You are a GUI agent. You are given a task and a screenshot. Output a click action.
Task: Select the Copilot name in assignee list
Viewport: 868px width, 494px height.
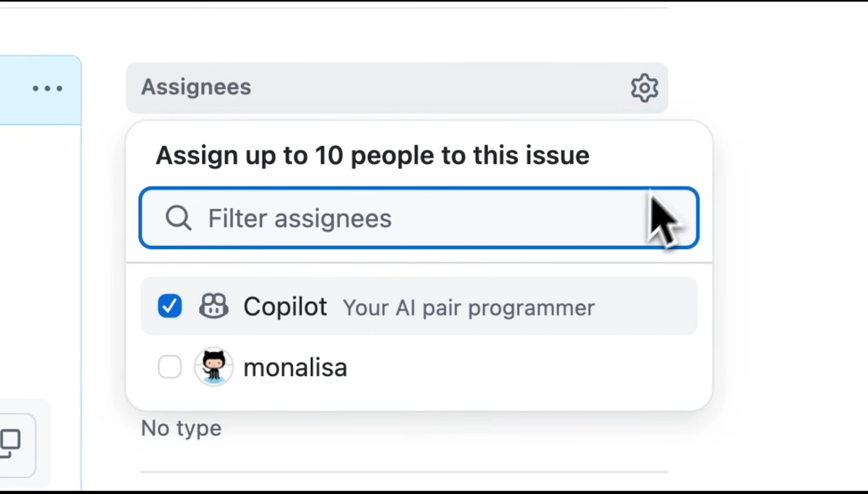(x=285, y=307)
